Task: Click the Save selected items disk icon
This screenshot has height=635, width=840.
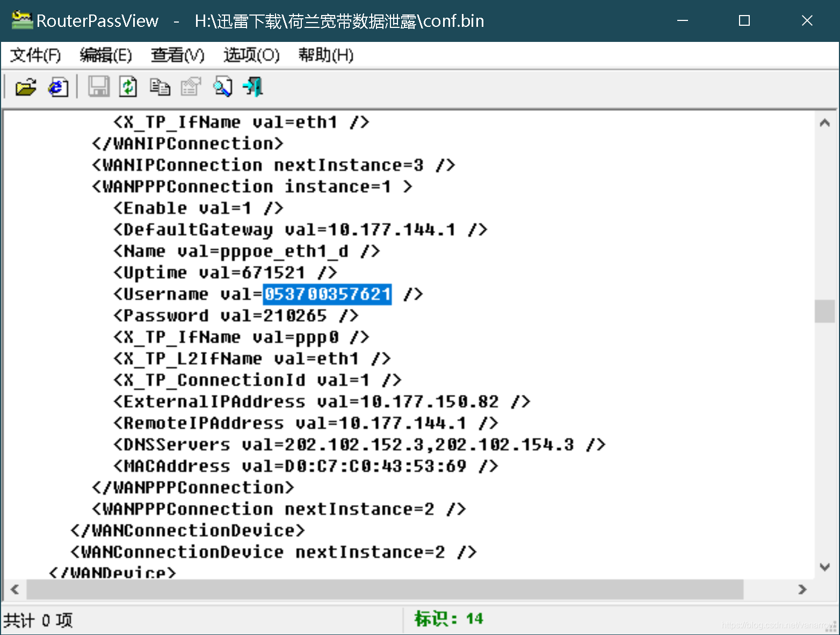Action: [x=98, y=86]
